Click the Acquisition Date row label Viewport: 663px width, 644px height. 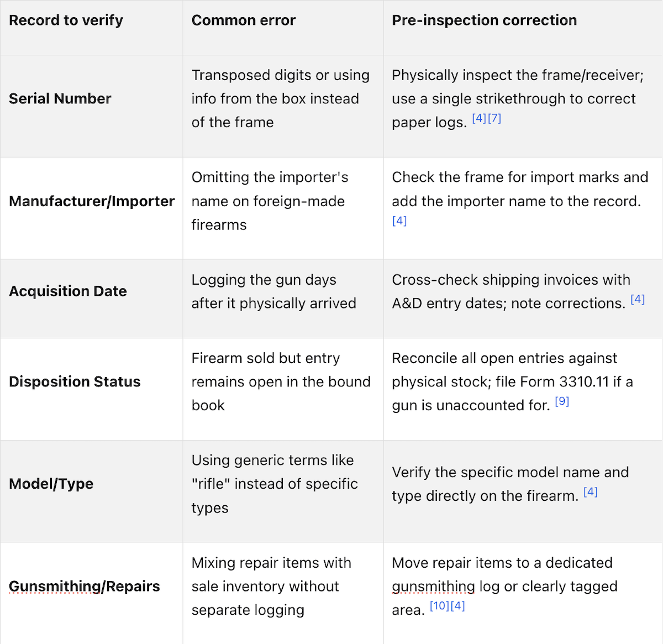[x=68, y=291]
